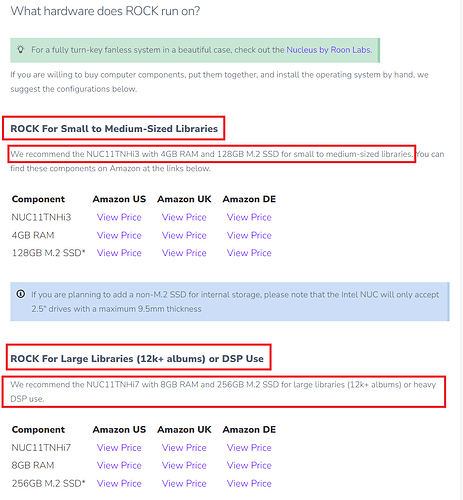Viewport: 463px width, 500px height.
Task: Click 'Component' header in first table
Action: pyautogui.click(x=38, y=199)
